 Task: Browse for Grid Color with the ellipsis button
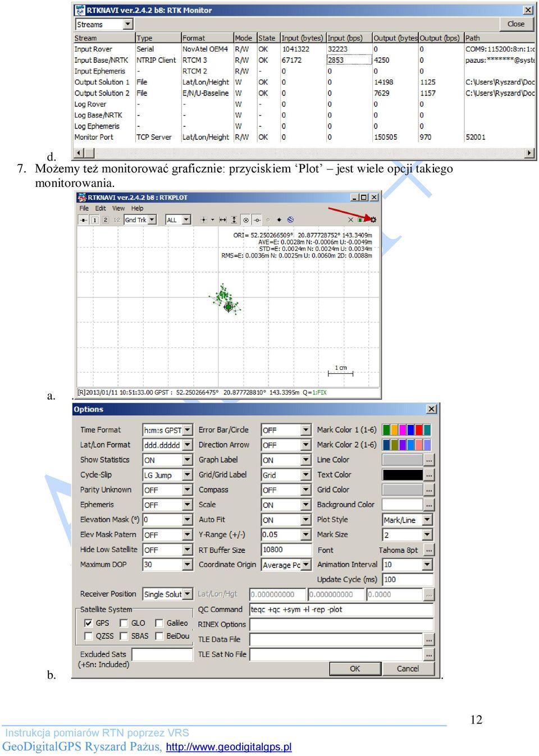point(429,490)
